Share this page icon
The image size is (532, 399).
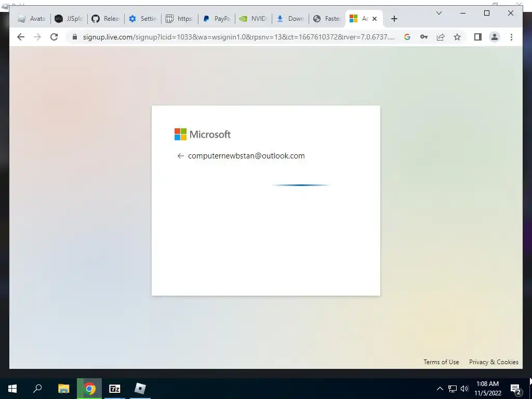pos(441,37)
